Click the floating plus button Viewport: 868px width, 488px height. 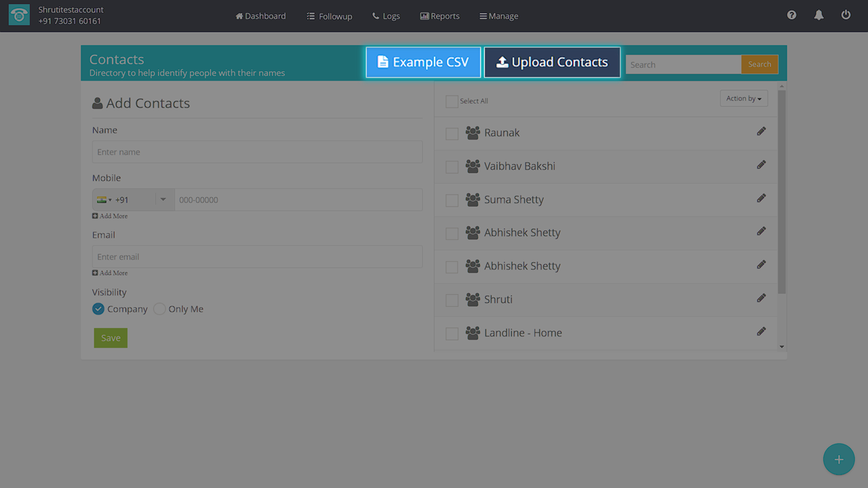pos(839,460)
